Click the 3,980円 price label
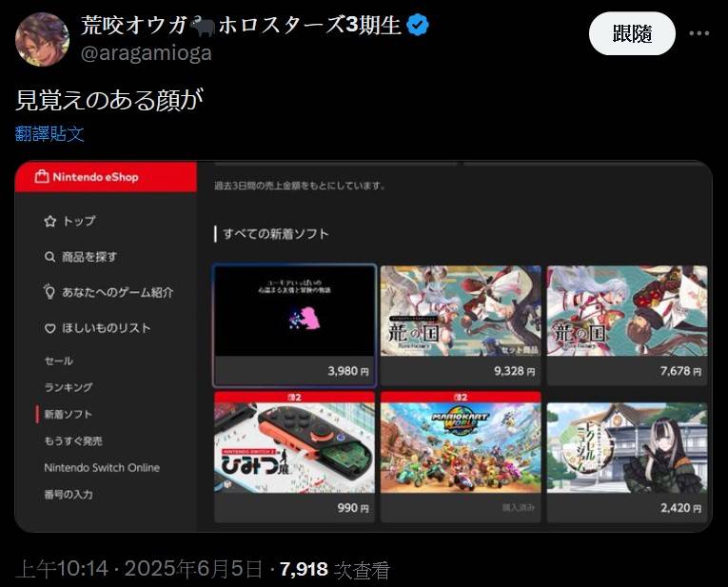728x587 pixels. 348,371
